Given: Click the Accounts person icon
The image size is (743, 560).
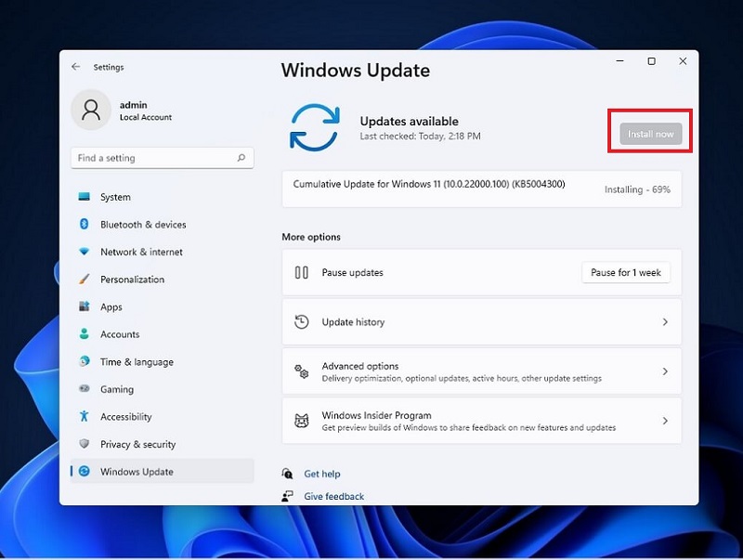Looking at the screenshot, I should coord(85,334).
